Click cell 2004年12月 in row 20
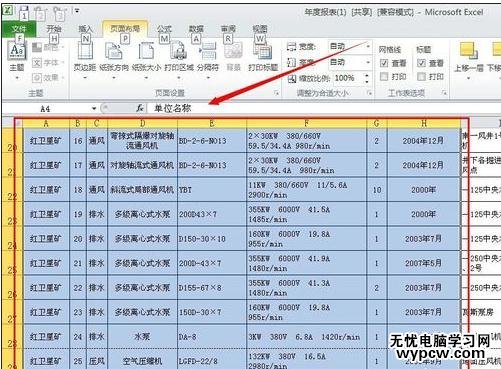This screenshot has height=369, width=501. [423, 141]
